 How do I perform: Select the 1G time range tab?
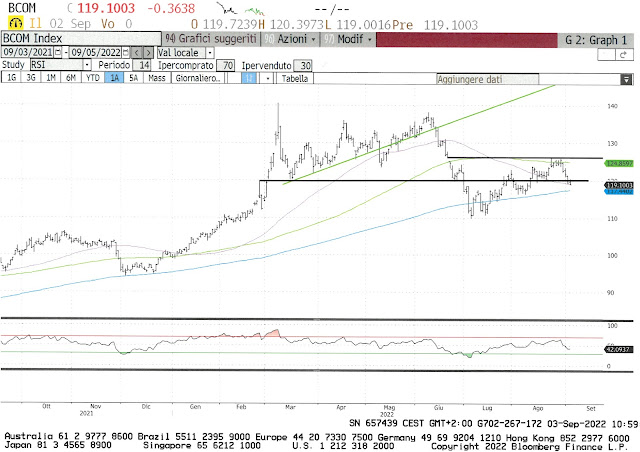pos(11,78)
